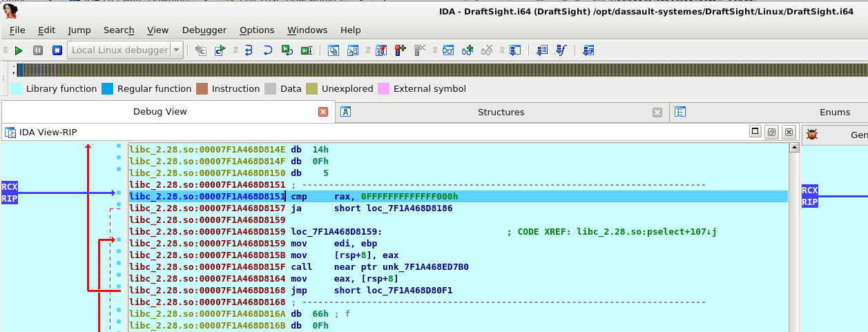Start the debugger process with play icon
Image resolution: width=868 pixels, height=332 pixels.
pos(19,50)
